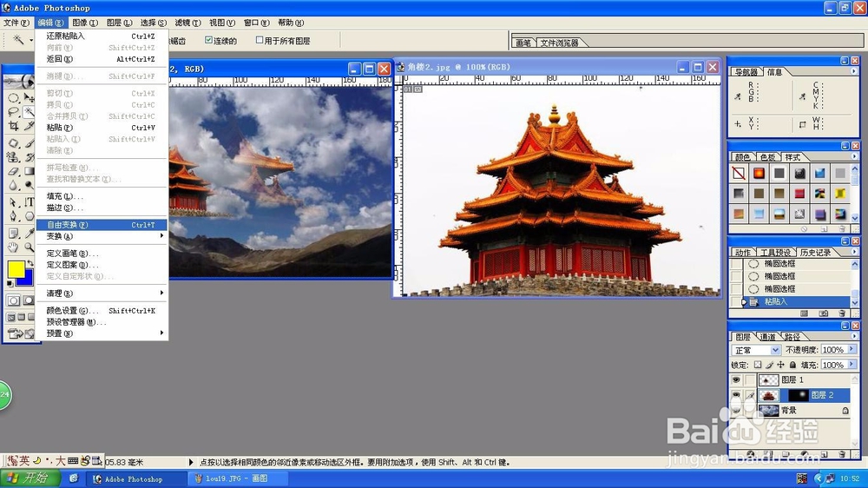
Task: Reset default foreground and background colors
Action: (x=10, y=283)
